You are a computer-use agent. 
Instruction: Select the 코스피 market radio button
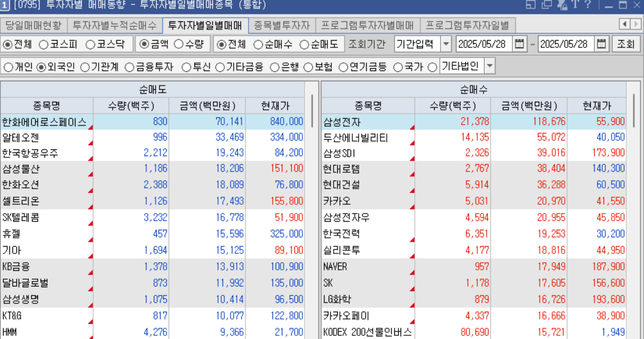click(44, 45)
